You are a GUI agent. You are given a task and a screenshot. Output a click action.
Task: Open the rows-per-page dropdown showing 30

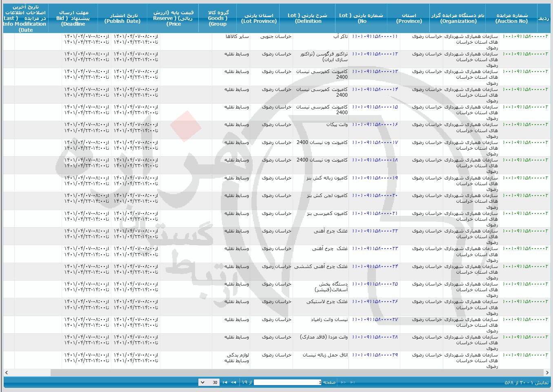tap(209, 382)
